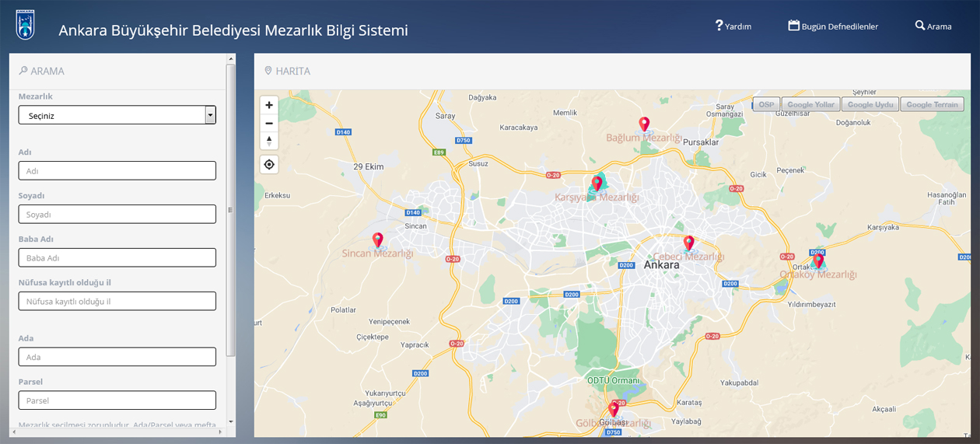Click the Soyadı input field
Viewport: 980px width, 444px height.
click(117, 214)
